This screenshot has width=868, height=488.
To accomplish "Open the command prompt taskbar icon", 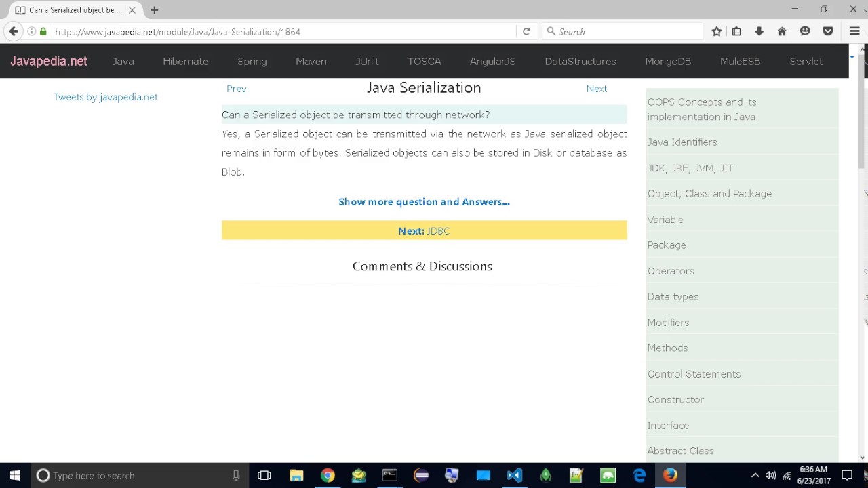I will (x=390, y=475).
